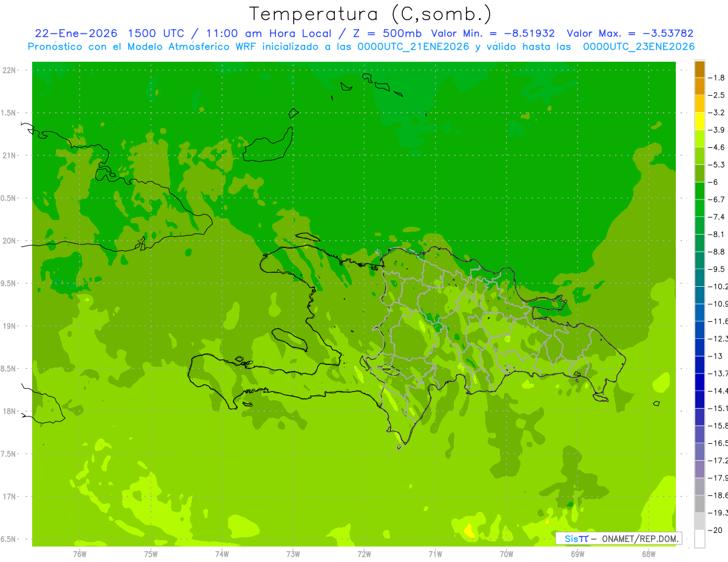The width and height of the screenshot is (728, 562).
Task: Click the 68W longitude label
Action: (x=648, y=554)
